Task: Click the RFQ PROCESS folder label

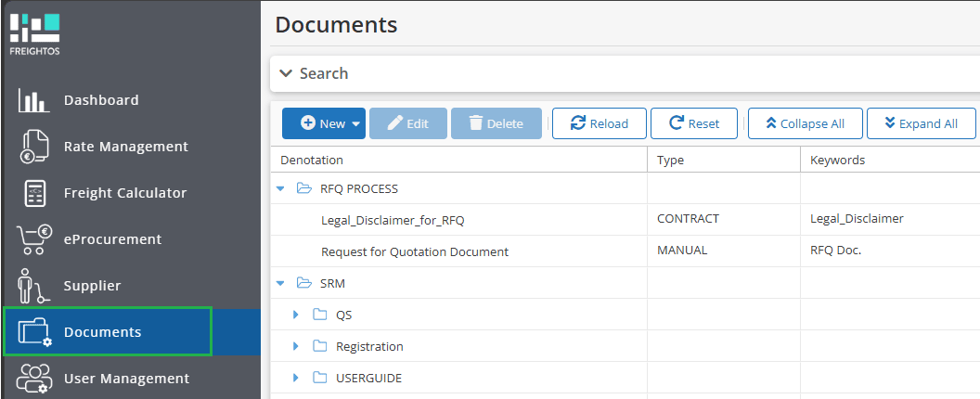Action: pos(359,188)
